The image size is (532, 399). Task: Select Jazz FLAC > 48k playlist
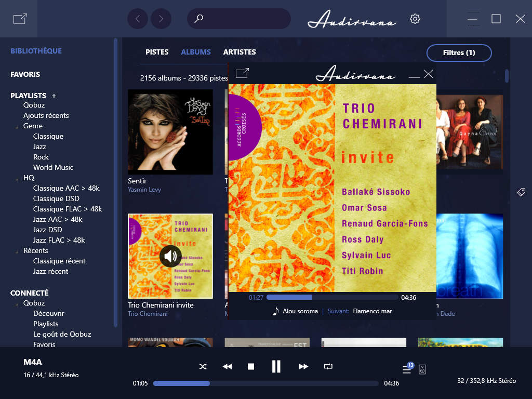(59, 240)
